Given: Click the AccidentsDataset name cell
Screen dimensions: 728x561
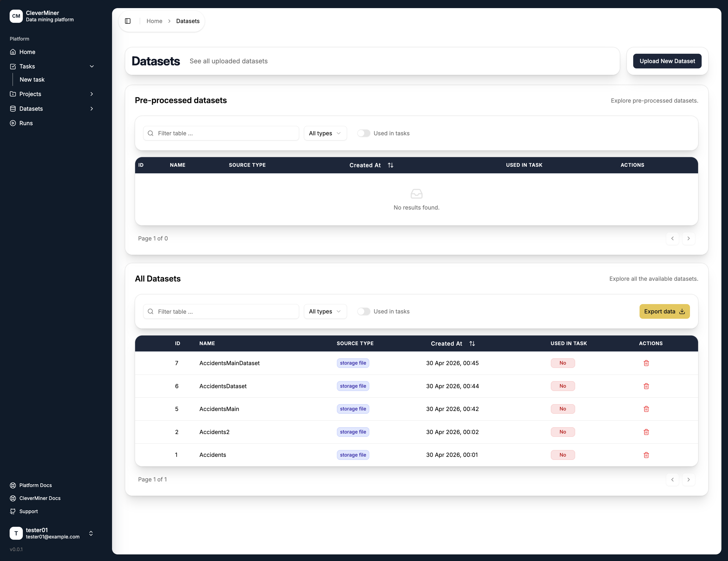Looking at the screenshot, I should tap(223, 386).
